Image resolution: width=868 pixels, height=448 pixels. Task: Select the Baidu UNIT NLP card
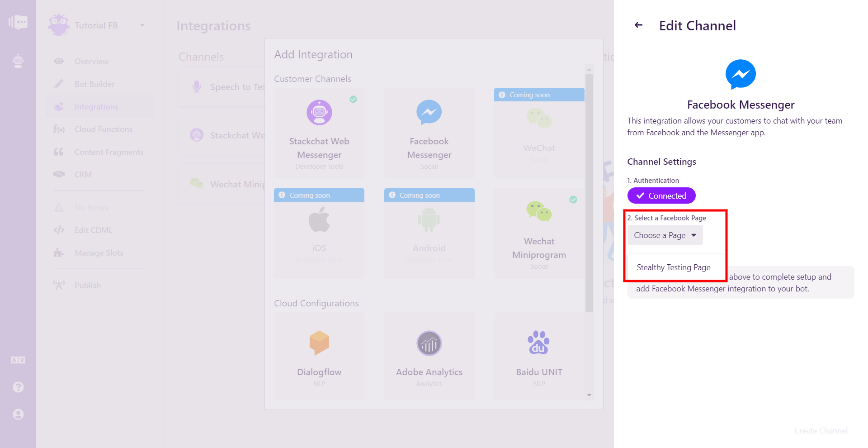click(x=539, y=357)
